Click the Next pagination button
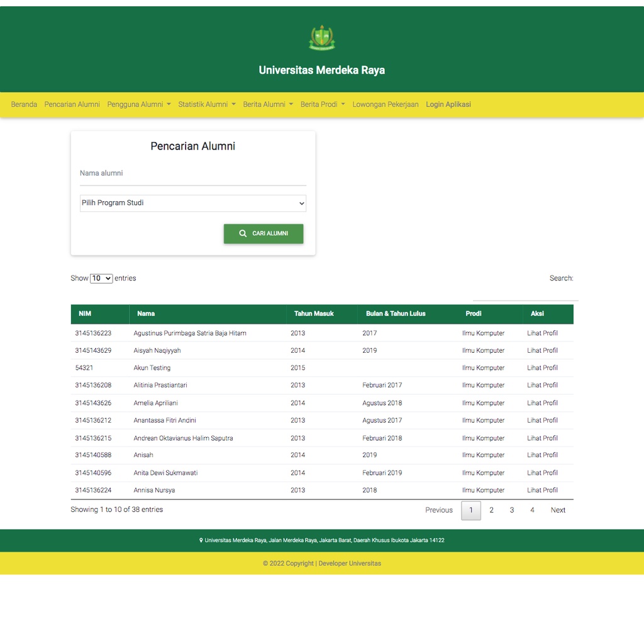The image size is (644, 644). (558, 510)
